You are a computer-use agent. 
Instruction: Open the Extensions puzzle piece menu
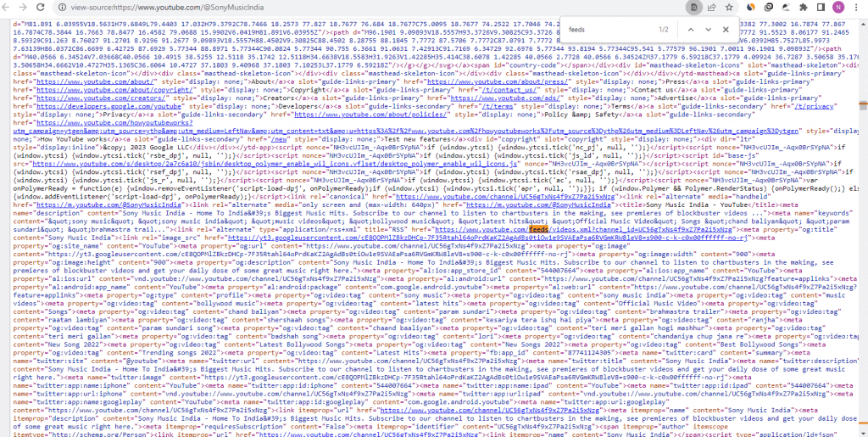click(x=804, y=8)
